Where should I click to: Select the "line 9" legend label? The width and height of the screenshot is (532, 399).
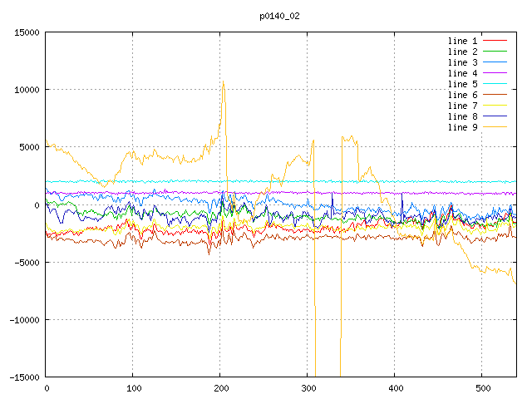coord(462,127)
